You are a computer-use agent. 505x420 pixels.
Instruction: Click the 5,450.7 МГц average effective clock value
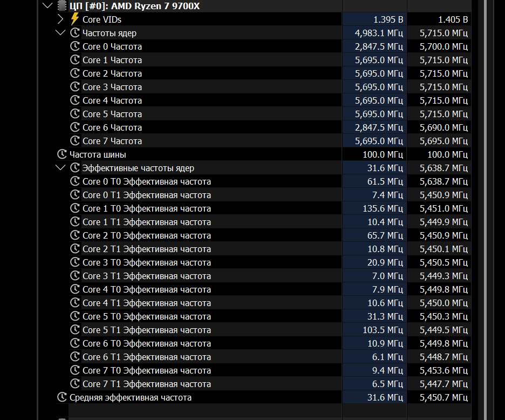click(443, 397)
